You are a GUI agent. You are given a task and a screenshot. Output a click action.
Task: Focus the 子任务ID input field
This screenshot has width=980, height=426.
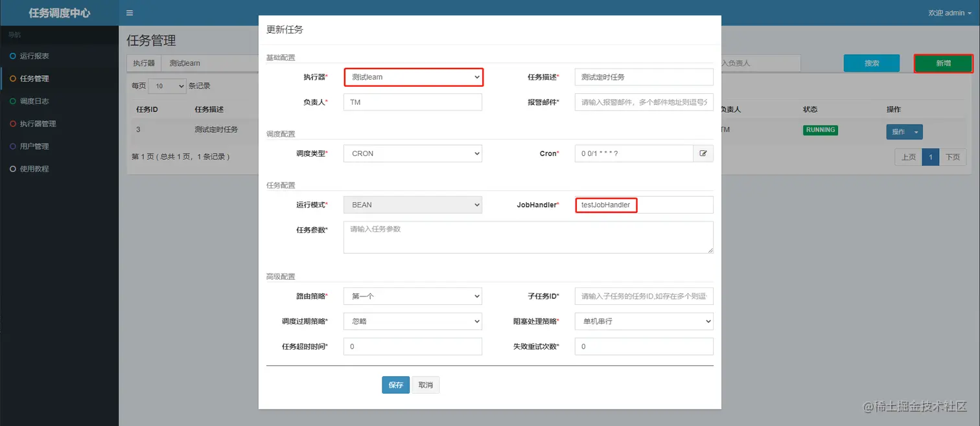(644, 296)
